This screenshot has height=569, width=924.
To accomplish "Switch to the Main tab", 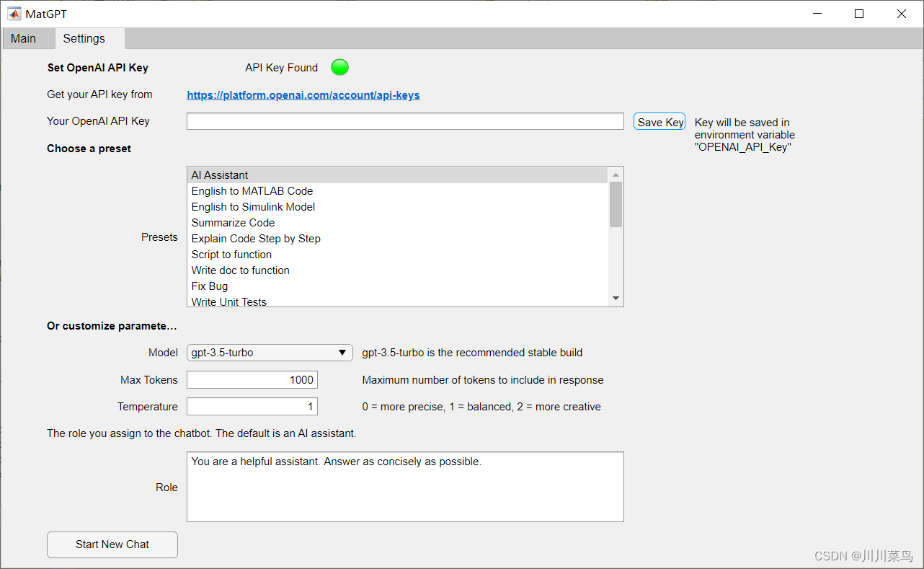I will point(24,38).
